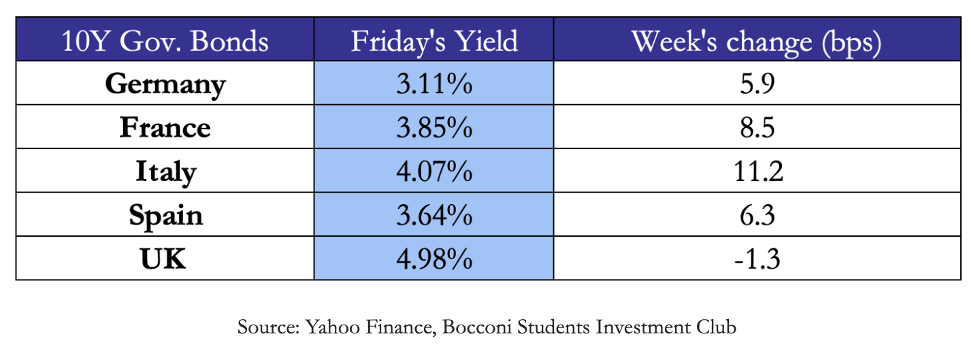Select Italy's 11.2 weekly change value
The width and height of the screenshot is (980, 347).
point(756,171)
